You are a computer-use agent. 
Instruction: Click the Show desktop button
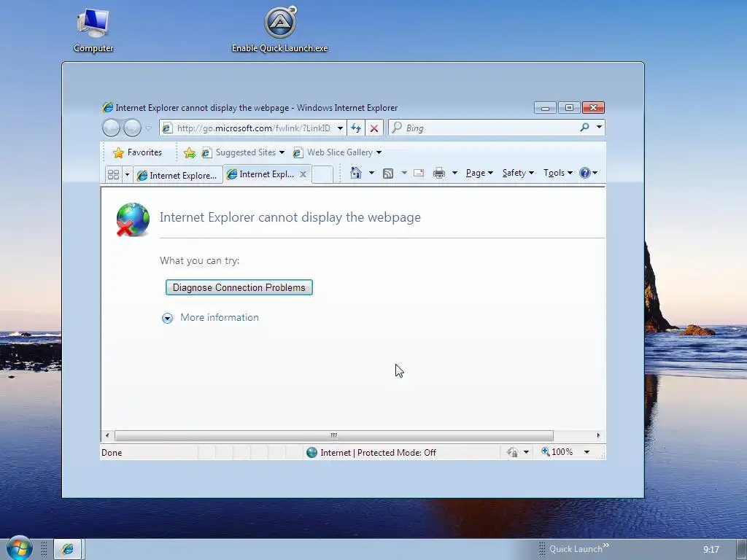click(x=742, y=549)
